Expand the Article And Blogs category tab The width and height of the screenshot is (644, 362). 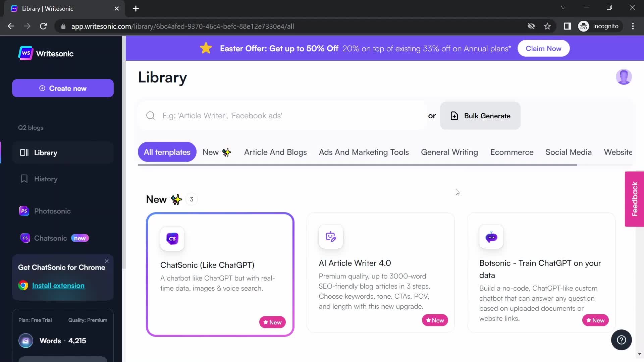click(x=276, y=152)
